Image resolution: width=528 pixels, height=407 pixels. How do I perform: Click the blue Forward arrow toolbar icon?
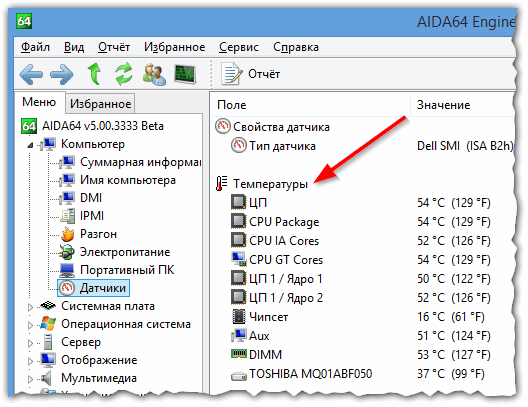coord(62,74)
